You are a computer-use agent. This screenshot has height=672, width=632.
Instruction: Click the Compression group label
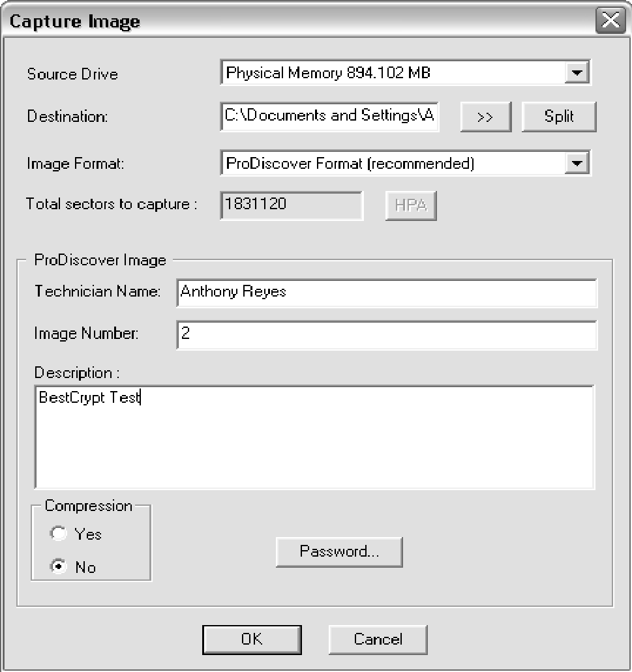[88, 506]
